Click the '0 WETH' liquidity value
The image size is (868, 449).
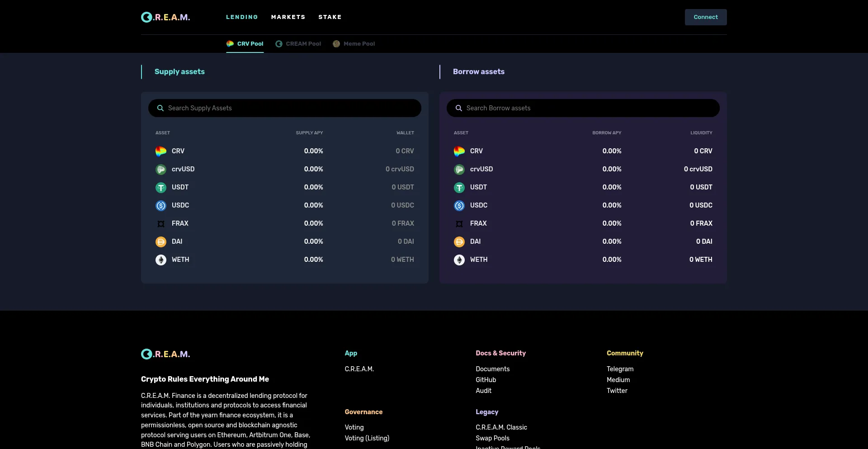click(x=701, y=260)
